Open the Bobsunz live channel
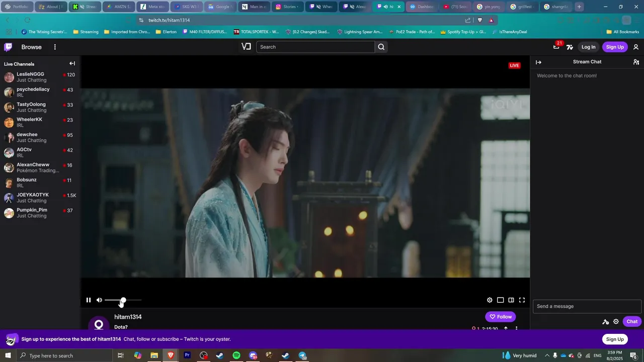Image resolution: width=644 pixels, height=362 pixels. click(40, 183)
